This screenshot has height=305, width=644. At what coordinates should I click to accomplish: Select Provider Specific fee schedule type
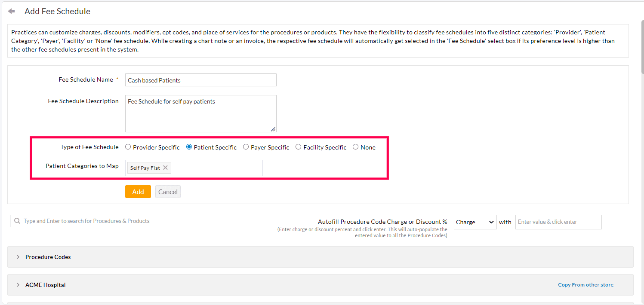click(128, 146)
